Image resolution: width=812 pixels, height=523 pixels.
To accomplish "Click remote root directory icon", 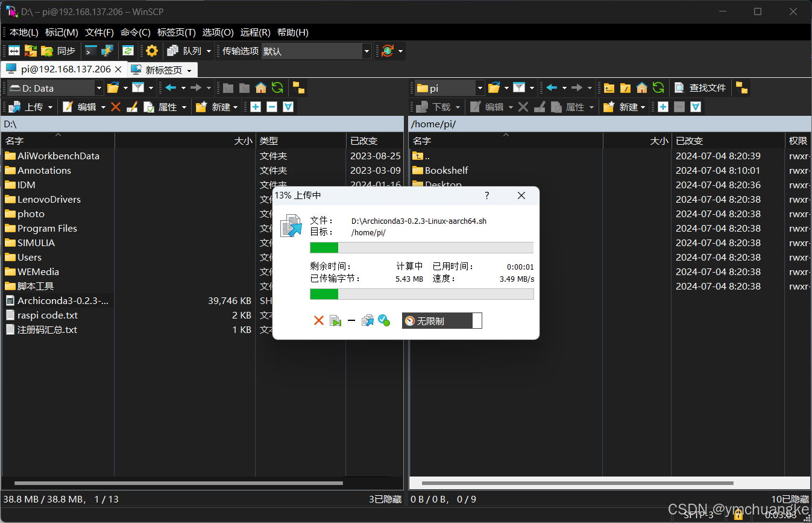I will 625,88.
